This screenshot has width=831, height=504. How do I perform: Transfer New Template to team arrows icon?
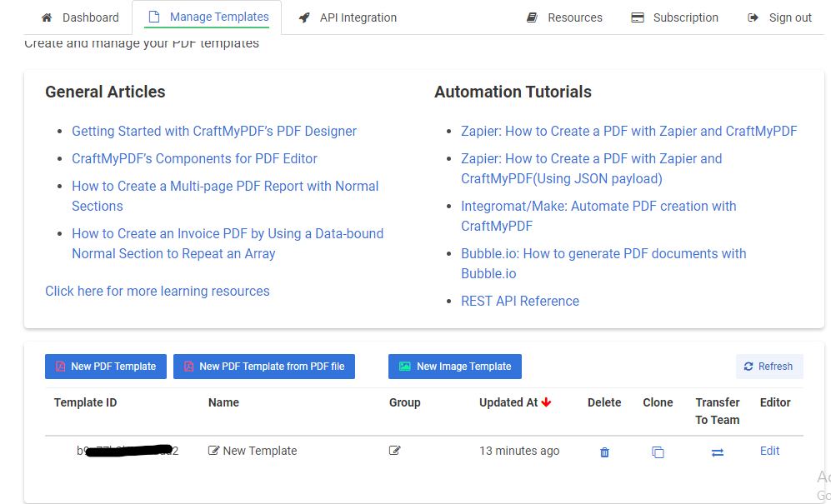[717, 452]
